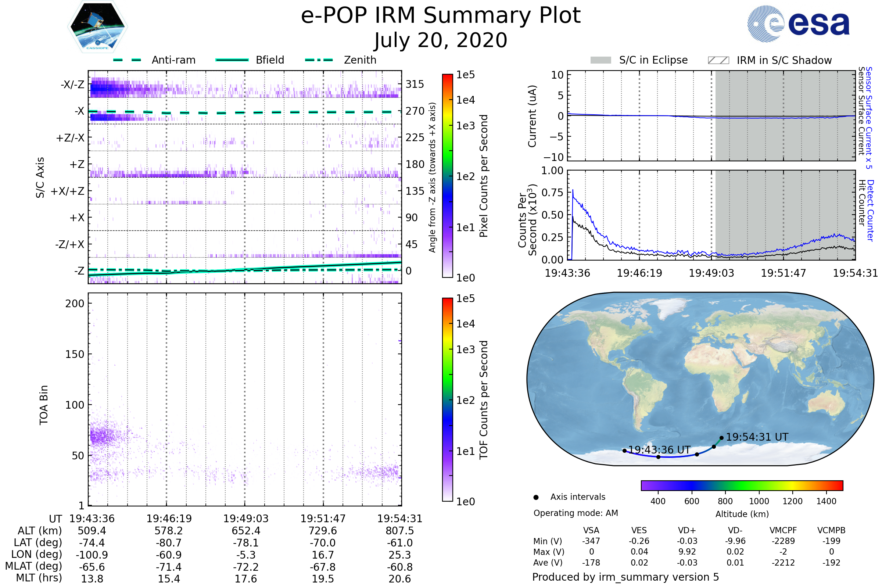Click the CASSIOPE satellite mission logo
882x588 pixels.
point(97,27)
